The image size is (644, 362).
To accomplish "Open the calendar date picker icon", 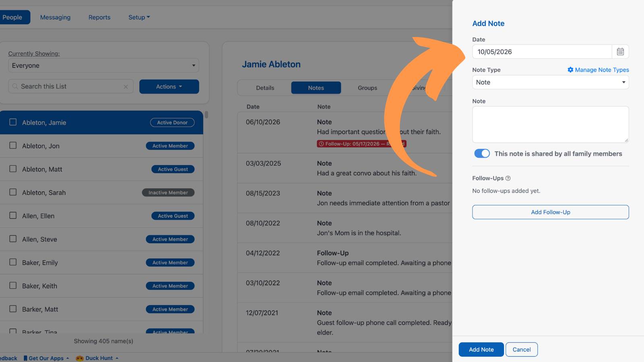I will point(620,51).
